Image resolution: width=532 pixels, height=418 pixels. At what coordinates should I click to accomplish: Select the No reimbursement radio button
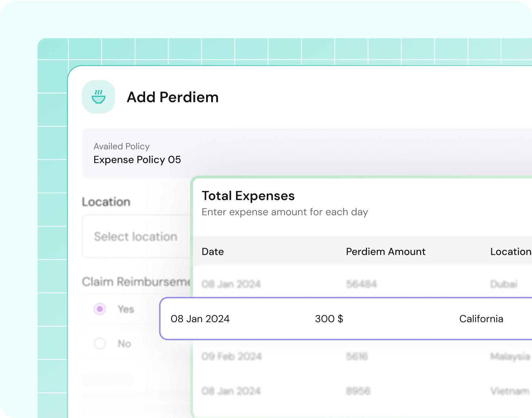[100, 343]
